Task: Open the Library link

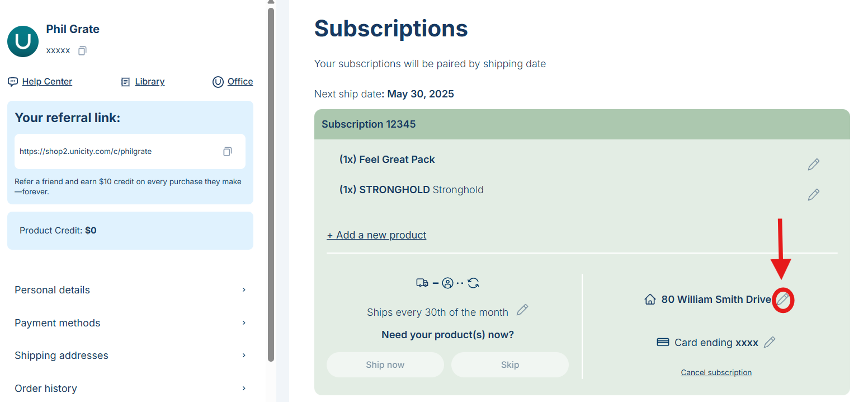Action: coord(149,82)
